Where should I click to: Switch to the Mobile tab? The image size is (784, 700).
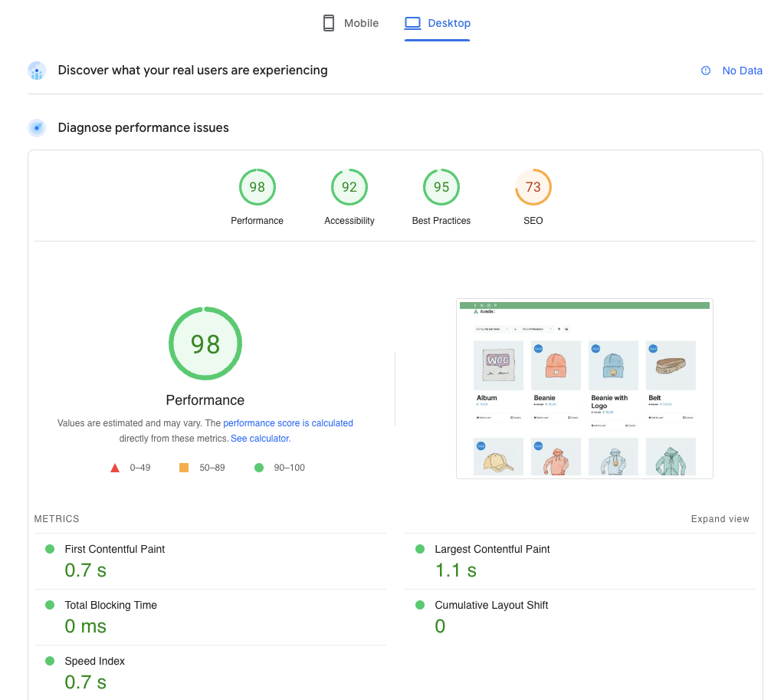click(x=350, y=23)
